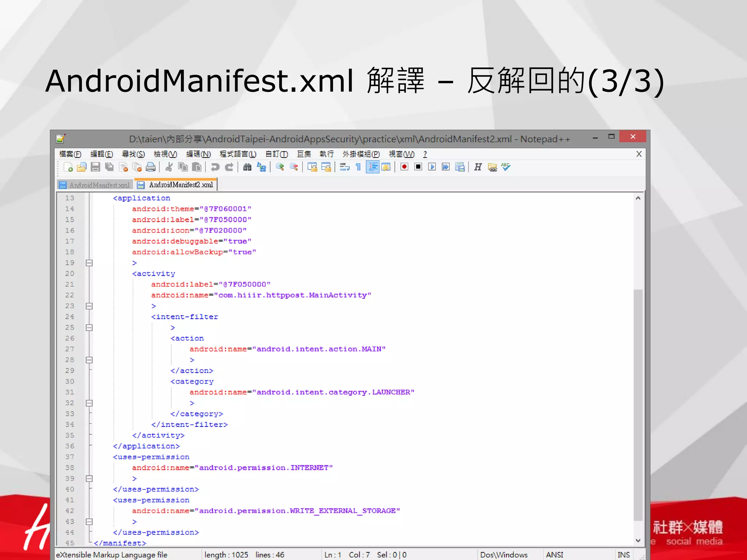Toggle the Show Indent Guide button

click(372, 167)
